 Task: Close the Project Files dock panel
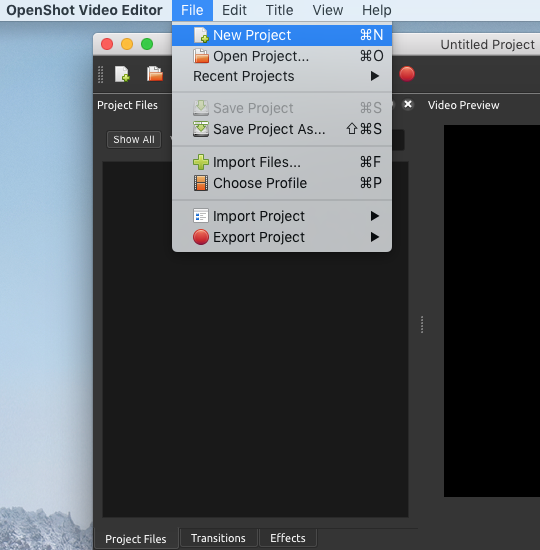(x=408, y=105)
